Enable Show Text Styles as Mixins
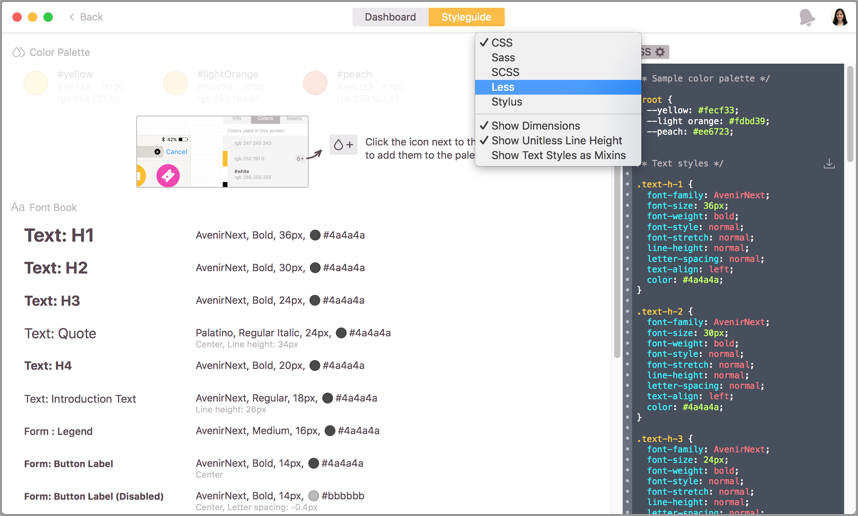 pyautogui.click(x=558, y=155)
